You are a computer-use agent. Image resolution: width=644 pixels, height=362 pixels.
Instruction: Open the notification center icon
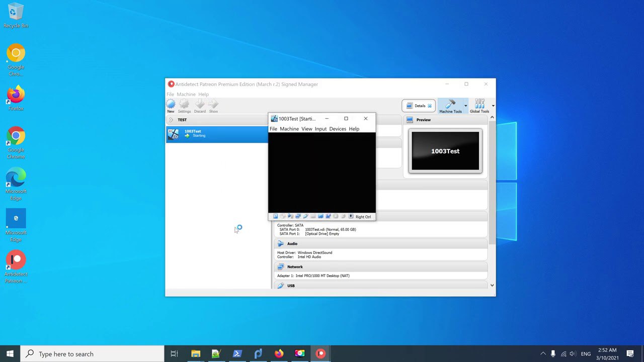630,354
